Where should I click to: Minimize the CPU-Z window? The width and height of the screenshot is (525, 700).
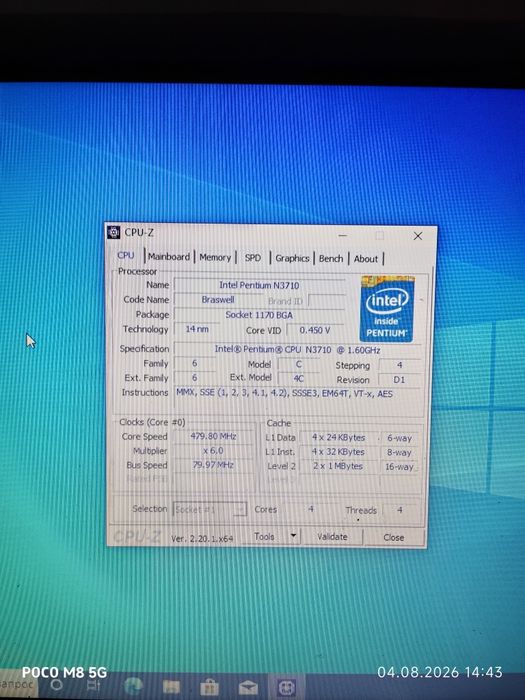[343, 235]
